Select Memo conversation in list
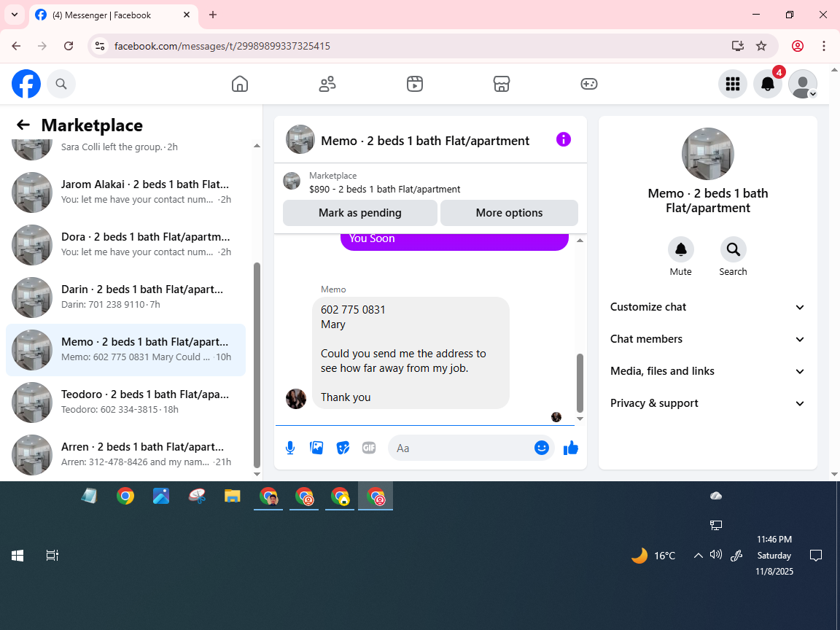The width and height of the screenshot is (840, 630). 126,349
